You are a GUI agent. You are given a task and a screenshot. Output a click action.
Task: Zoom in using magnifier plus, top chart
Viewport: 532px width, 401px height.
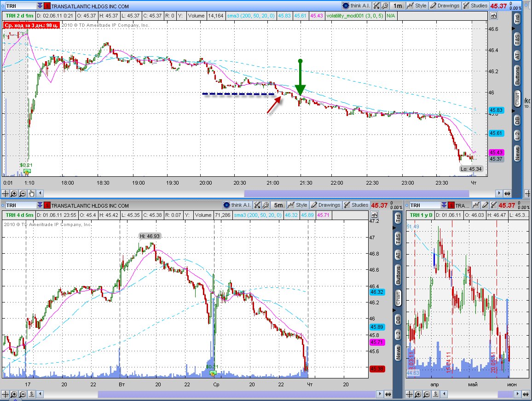(x=14, y=193)
